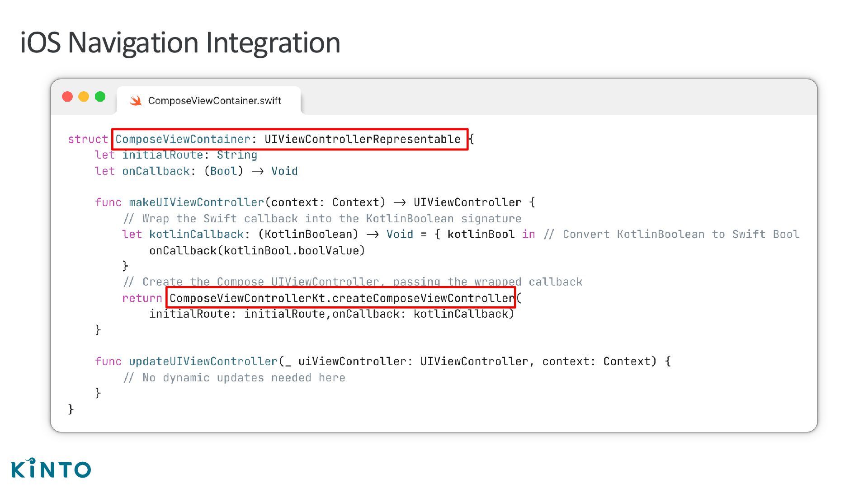Image resolution: width=868 pixels, height=488 pixels.
Task: Click the green maximize window dot
Action: tap(100, 97)
